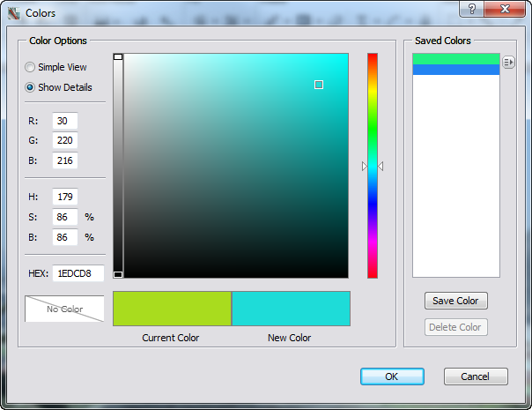Click the help question mark button
Image resolution: width=532 pixels, height=410 pixels.
(472, 10)
